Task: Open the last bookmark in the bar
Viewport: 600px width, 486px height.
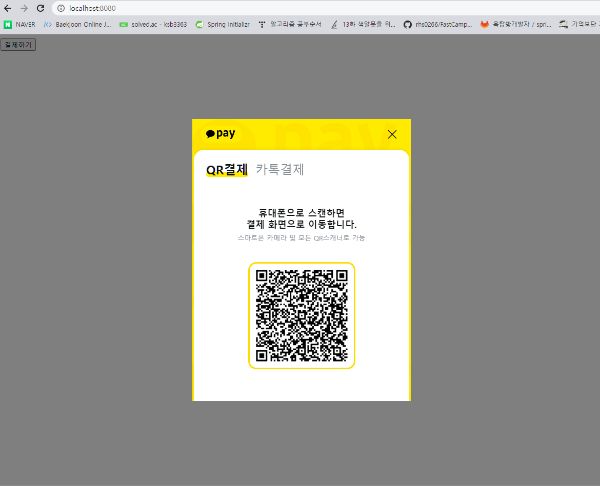Action: [579, 24]
